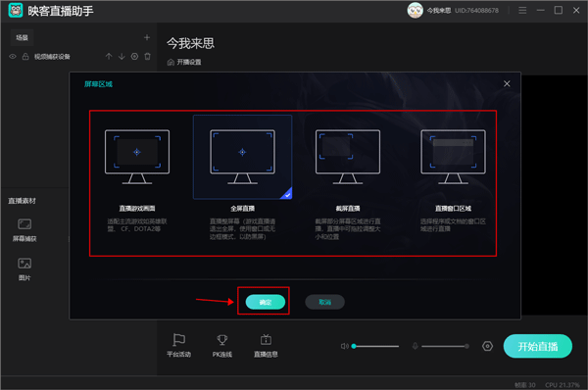Maximize the application window
The image size is (588, 390).
click(x=559, y=11)
